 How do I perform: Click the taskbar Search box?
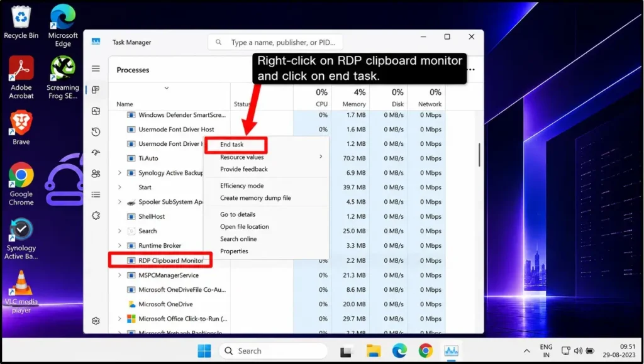273,351
